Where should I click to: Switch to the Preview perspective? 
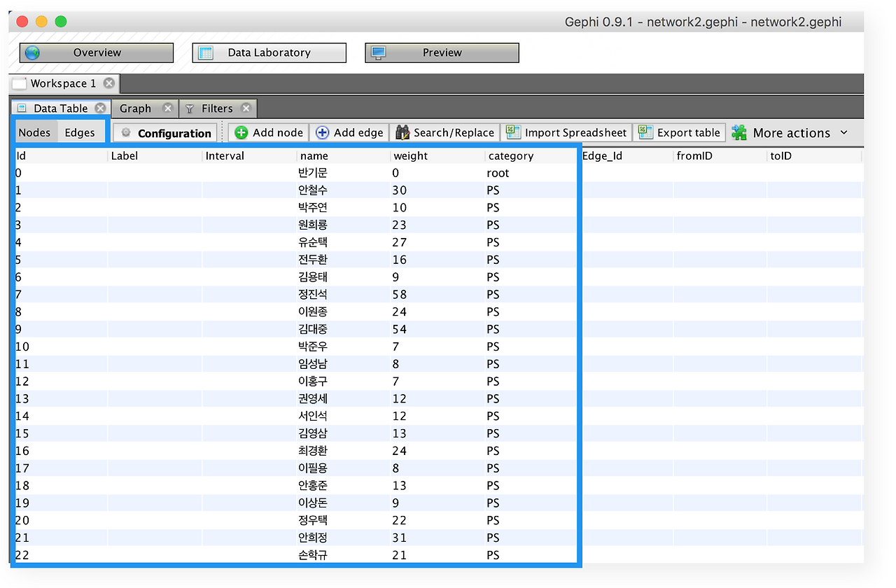pos(442,52)
